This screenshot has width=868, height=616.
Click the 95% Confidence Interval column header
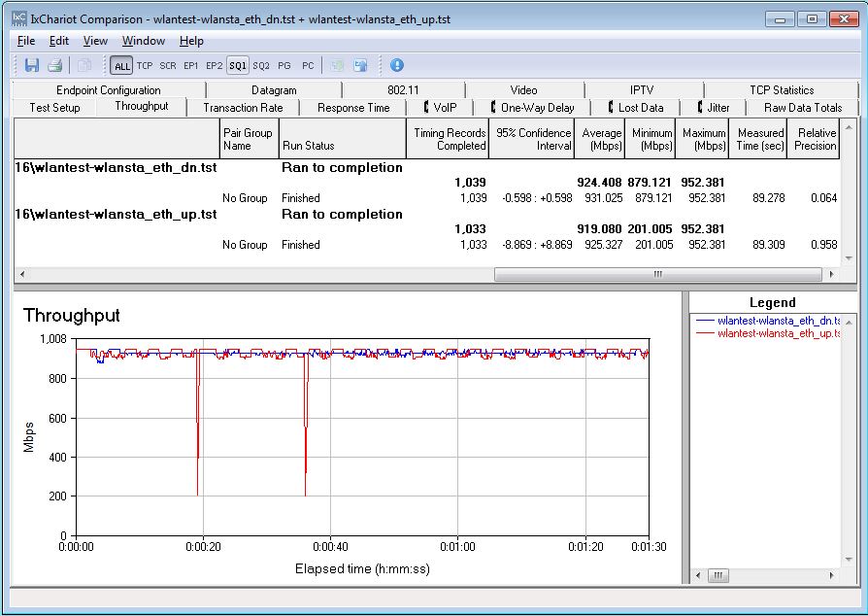(531, 139)
